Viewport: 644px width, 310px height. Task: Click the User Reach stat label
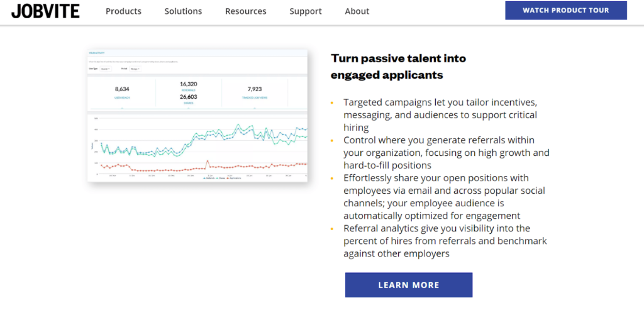[122, 97]
